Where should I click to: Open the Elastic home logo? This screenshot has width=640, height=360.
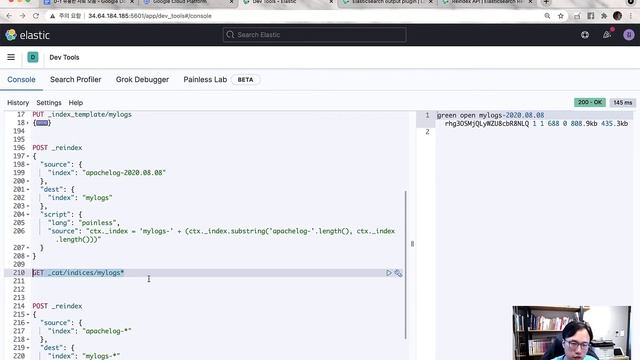[x=27, y=35]
